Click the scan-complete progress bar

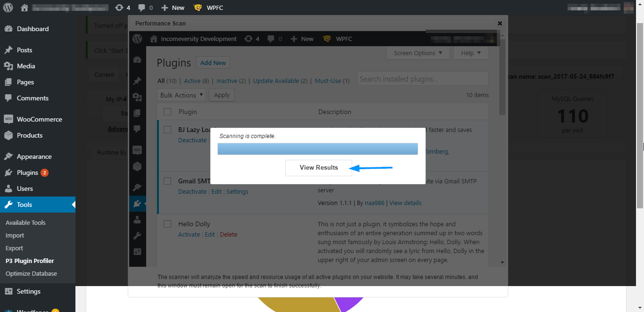tap(317, 149)
